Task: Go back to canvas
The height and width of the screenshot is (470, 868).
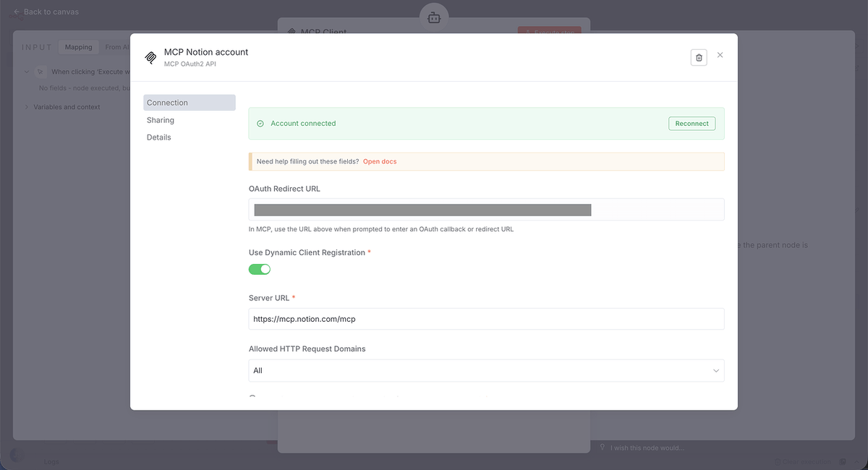Action: point(46,12)
